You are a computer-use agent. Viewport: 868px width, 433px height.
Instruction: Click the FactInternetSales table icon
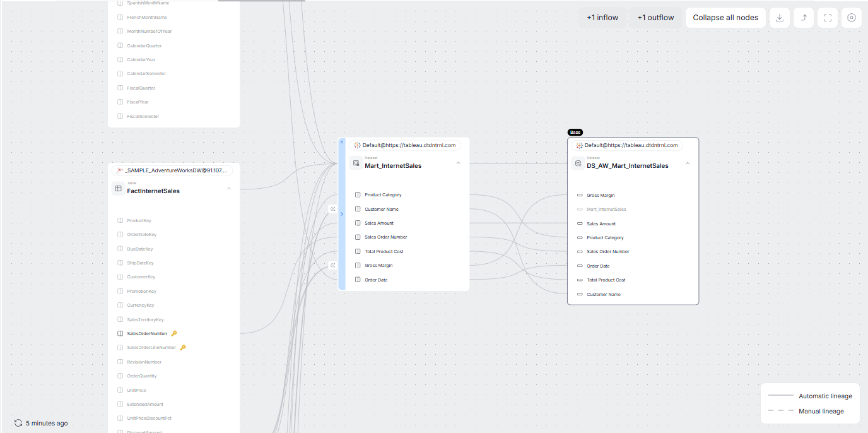118,188
